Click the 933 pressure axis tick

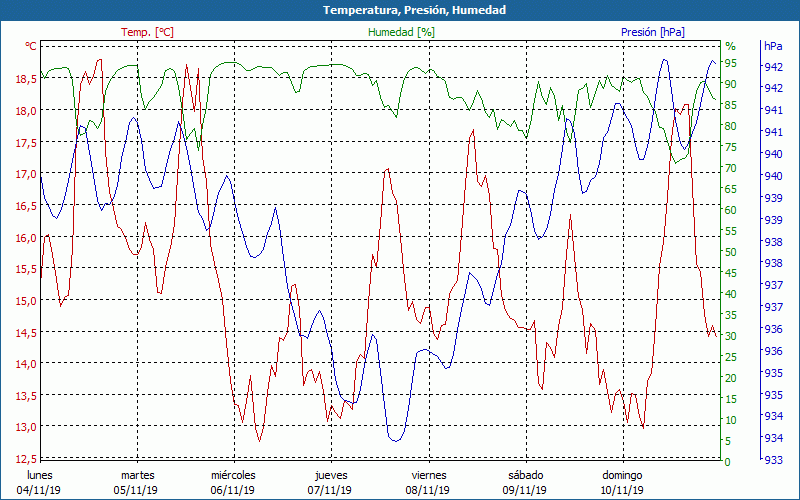pos(773,460)
